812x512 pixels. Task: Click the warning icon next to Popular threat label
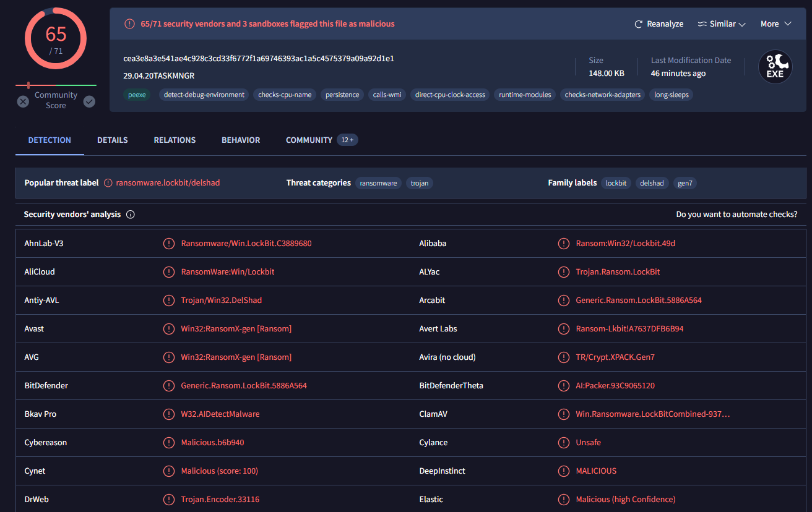tap(108, 183)
